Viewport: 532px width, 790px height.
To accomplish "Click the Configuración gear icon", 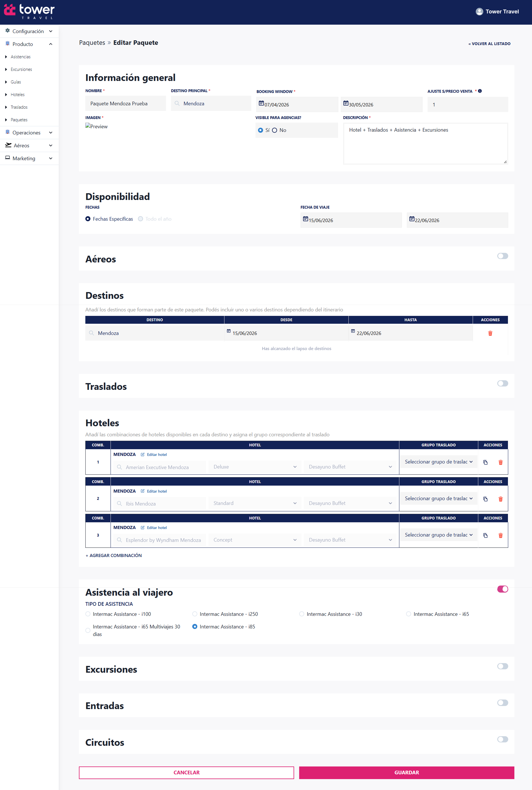I will coord(8,31).
